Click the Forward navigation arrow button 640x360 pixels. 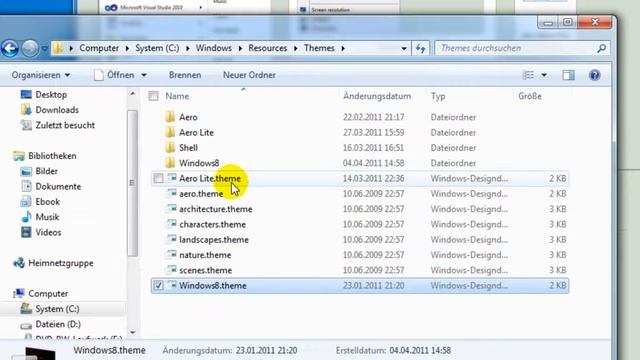click(x=30, y=49)
